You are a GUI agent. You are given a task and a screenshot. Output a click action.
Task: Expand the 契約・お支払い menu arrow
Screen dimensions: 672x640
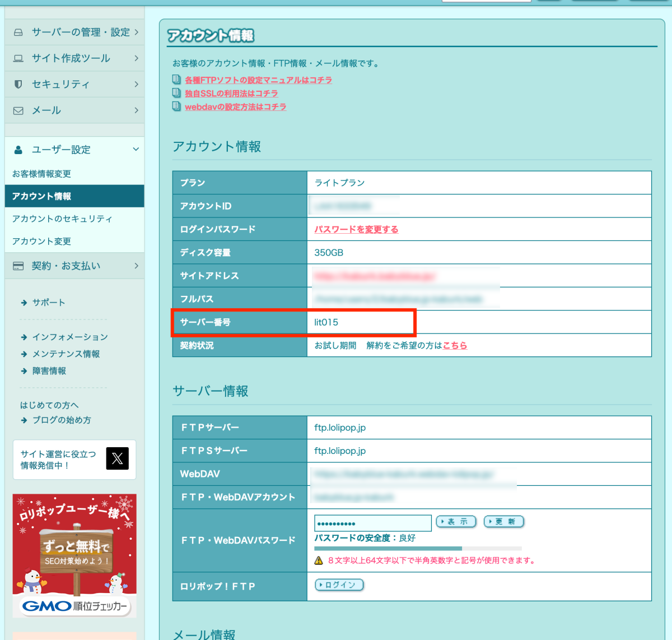point(136,266)
